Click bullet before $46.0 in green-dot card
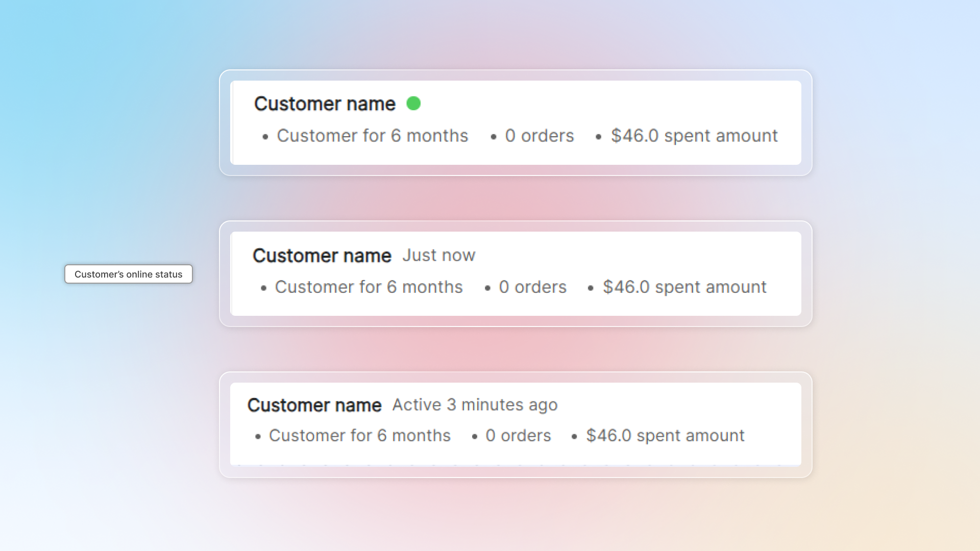Viewport: 980px width, 551px height. click(598, 137)
